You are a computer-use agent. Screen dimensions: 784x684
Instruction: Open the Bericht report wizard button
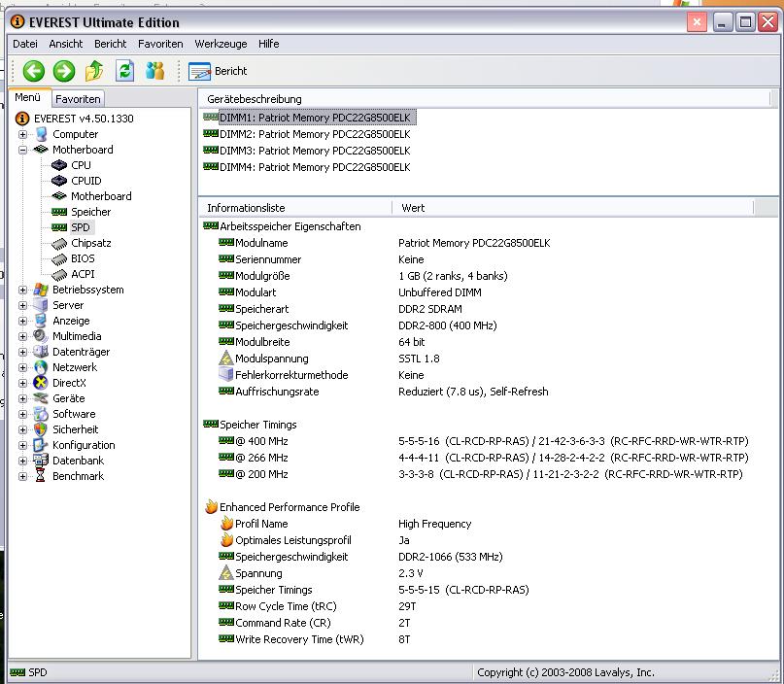(x=218, y=71)
